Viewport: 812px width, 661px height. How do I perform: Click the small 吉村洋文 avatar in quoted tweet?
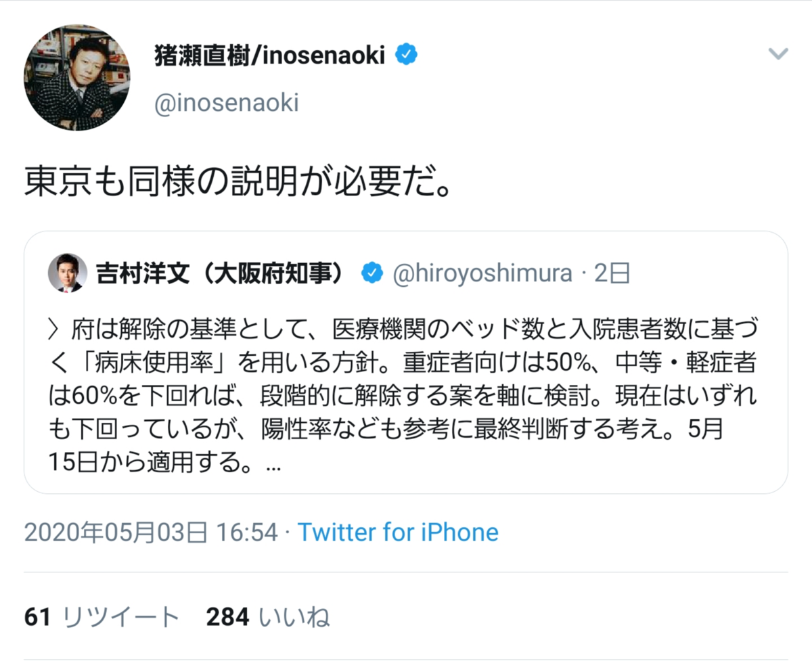tap(67, 273)
